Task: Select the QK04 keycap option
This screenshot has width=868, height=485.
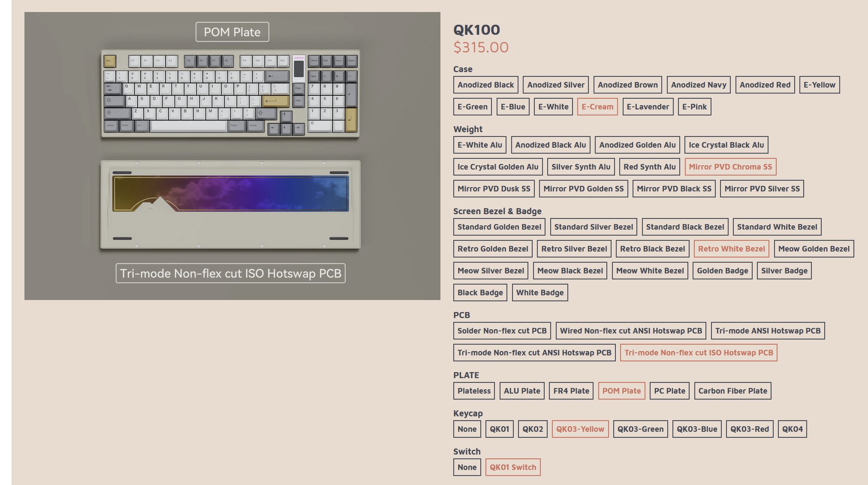Action: point(792,429)
